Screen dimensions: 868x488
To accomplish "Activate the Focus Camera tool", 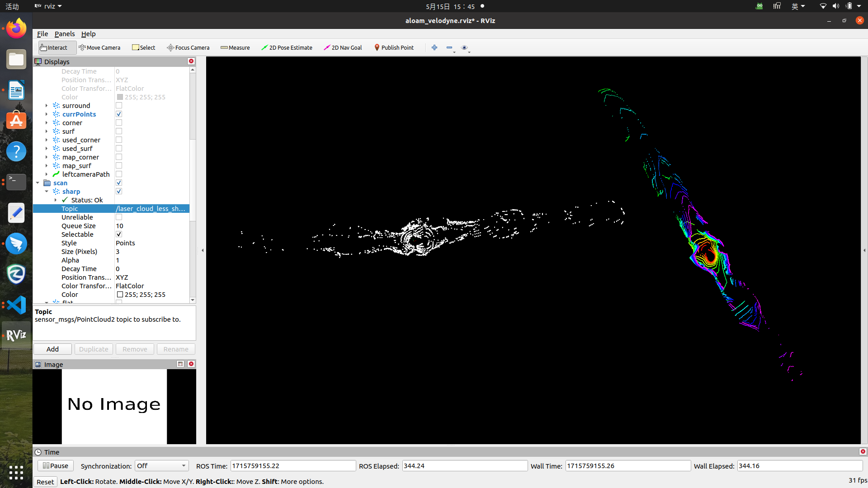I will [x=188, y=47].
